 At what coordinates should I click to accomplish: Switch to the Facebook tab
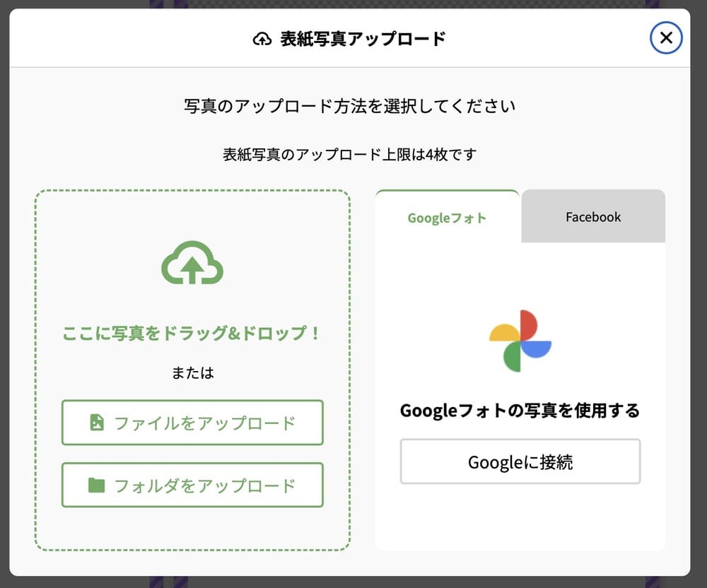(x=592, y=217)
